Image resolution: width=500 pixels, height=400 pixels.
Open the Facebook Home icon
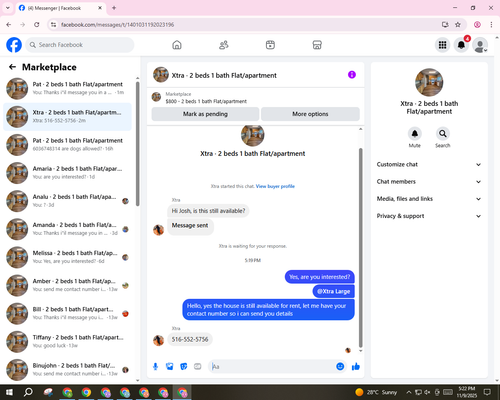[177, 45]
